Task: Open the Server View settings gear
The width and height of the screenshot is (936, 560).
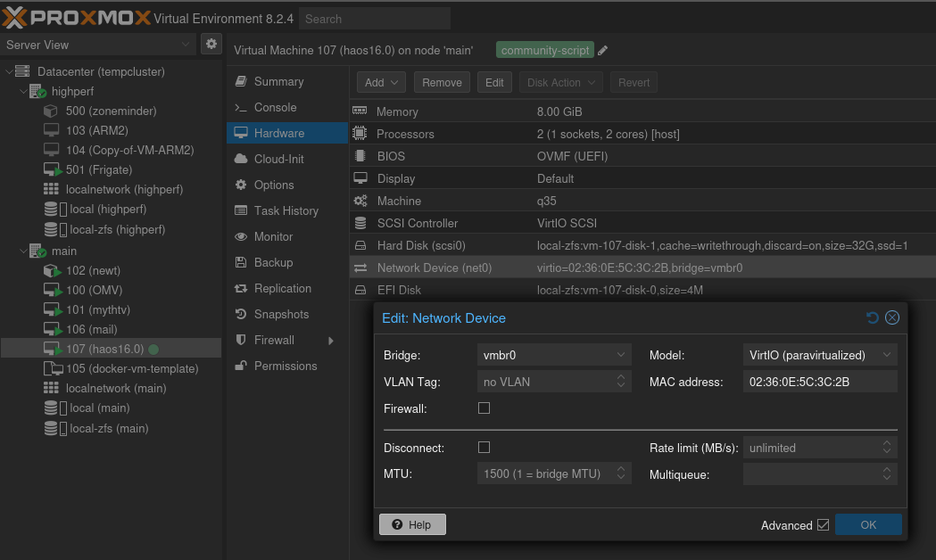Action: (211, 44)
